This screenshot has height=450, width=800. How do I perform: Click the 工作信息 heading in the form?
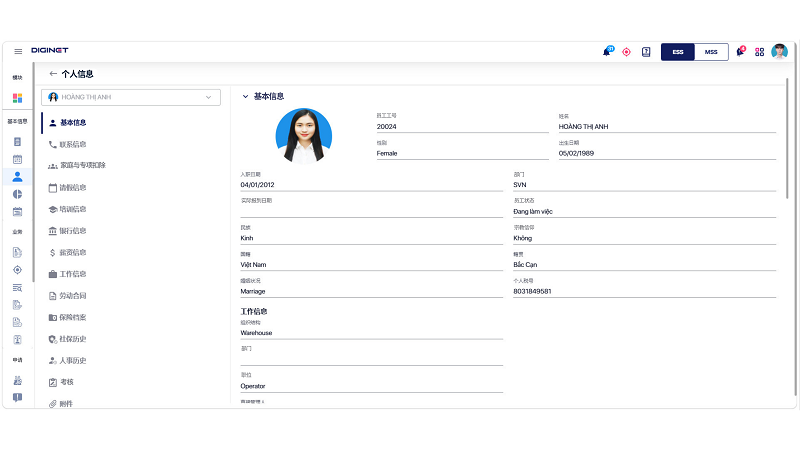(254, 311)
